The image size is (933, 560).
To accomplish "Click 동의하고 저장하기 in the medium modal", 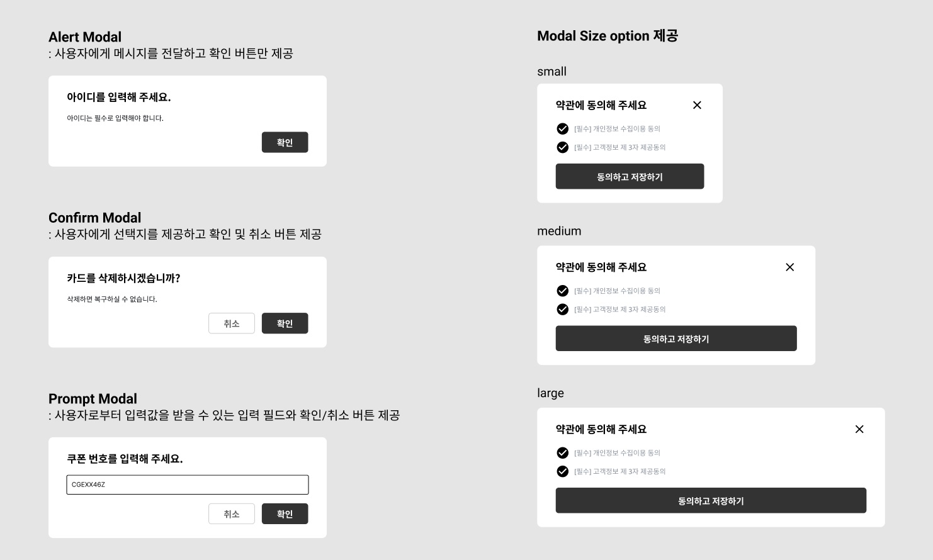I will tap(676, 339).
